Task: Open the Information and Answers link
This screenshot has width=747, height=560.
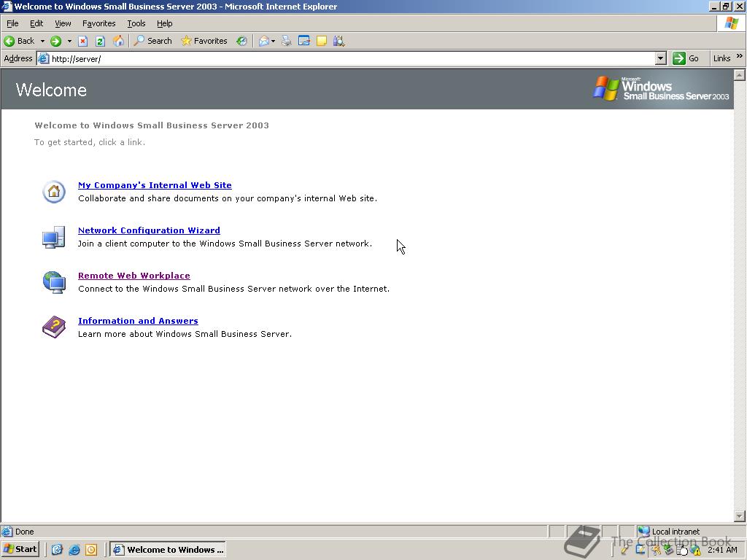Action: coord(138,321)
